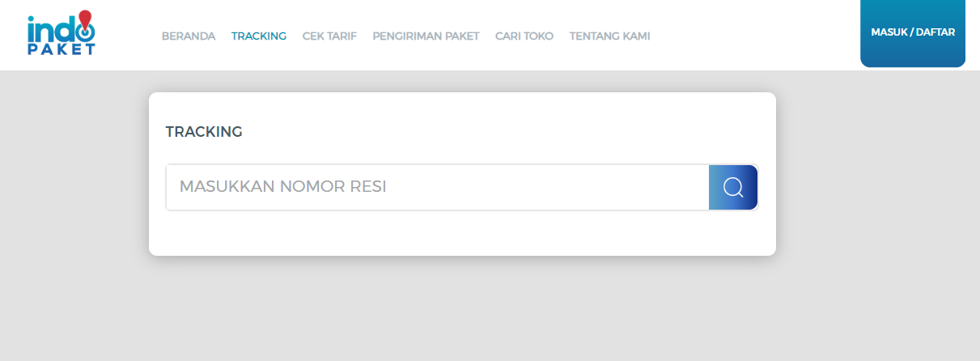The image size is (980, 361).
Task: Open the Beranda menu item
Action: pyautogui.click(x=189, y=36)
